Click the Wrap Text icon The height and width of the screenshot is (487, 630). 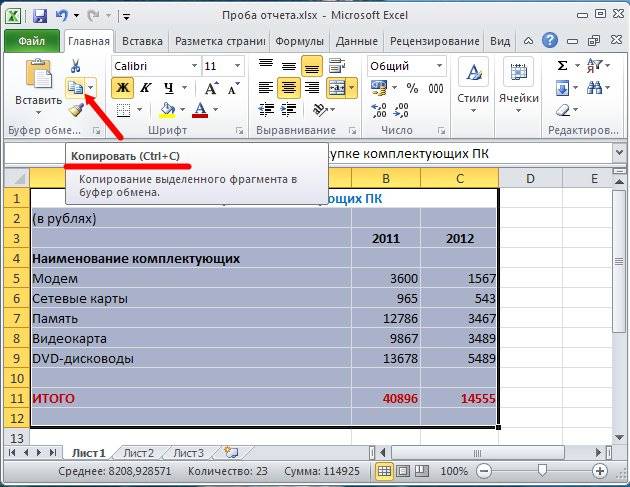coord(337,65)
